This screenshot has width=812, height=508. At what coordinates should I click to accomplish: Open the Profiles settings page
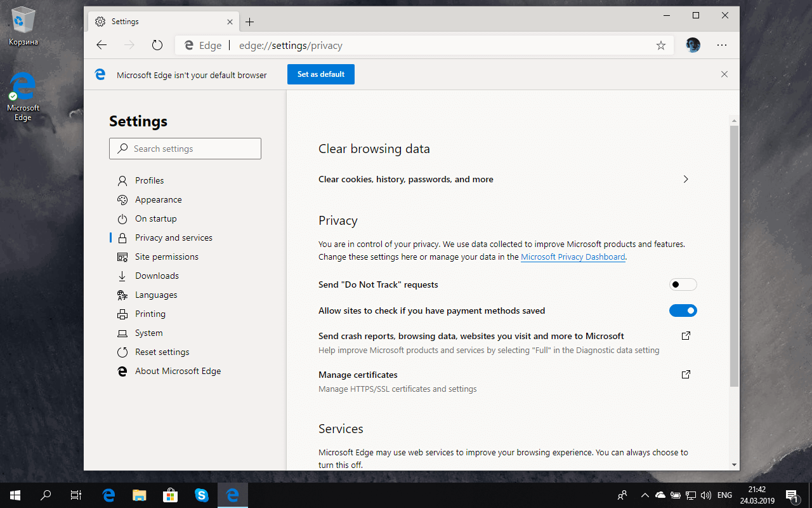pyautogui.click(x=149, y=180)
